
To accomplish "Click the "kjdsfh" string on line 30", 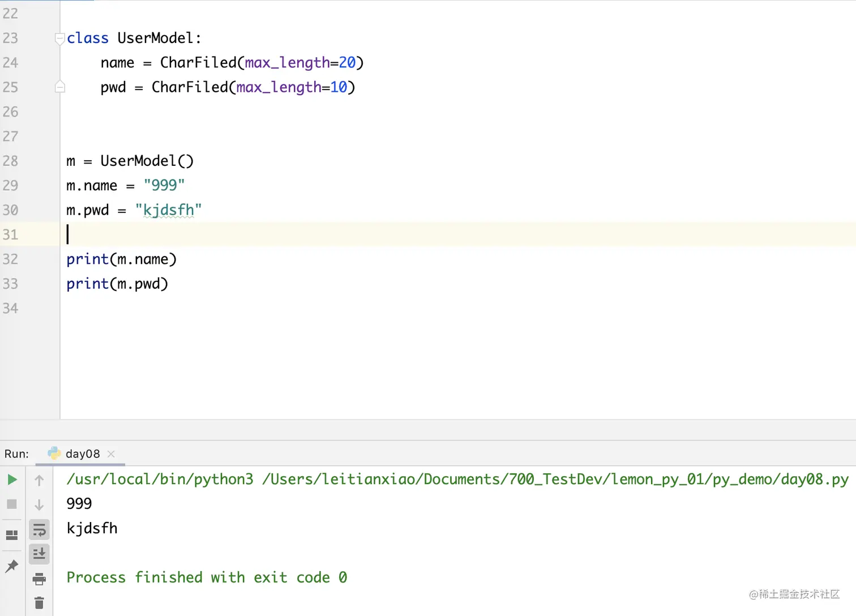I will 168,211.
